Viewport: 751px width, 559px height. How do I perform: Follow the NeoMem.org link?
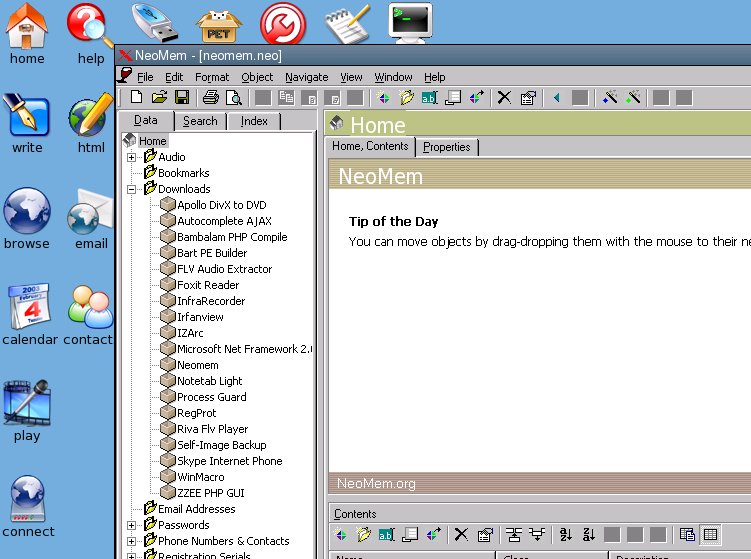click(376, 483)
